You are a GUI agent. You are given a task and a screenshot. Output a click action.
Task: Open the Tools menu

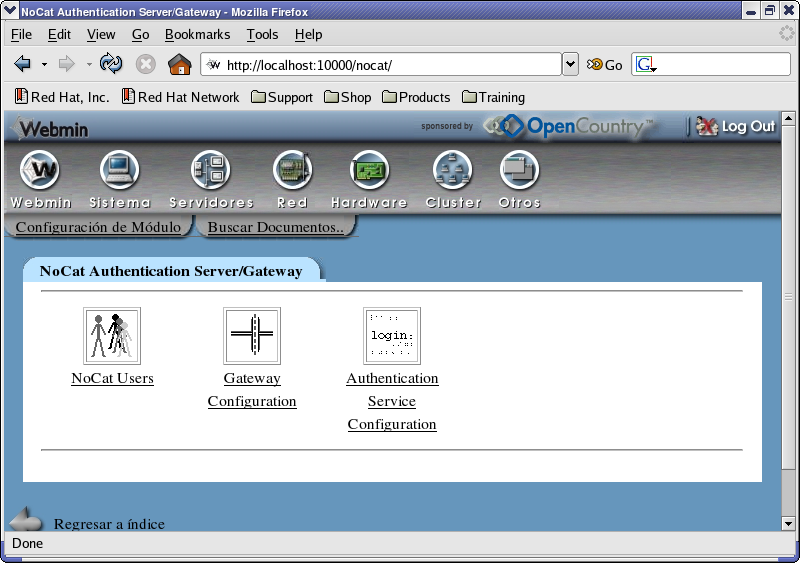pyautogui.click(x=262, y=34)
